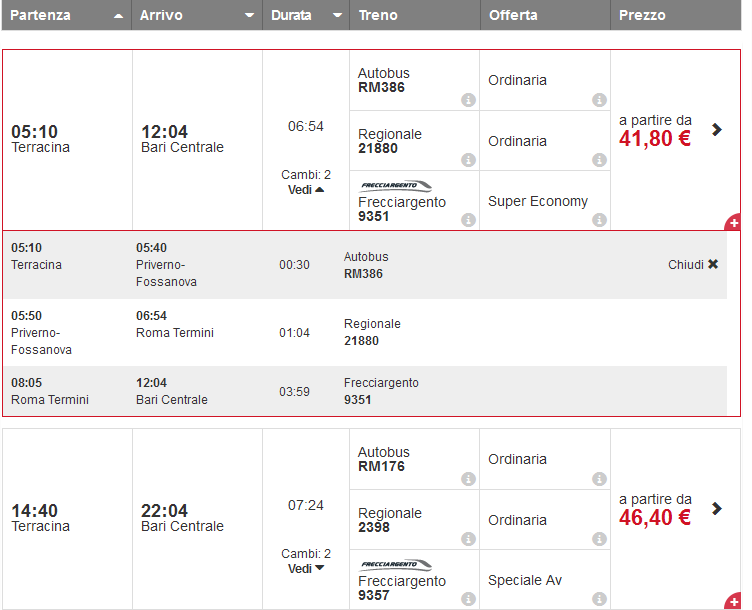Image resolution: width=752 pixels, height=610 pixels.
Task: Select the 41,80 € fare arrow
Action: pos(717,129)
